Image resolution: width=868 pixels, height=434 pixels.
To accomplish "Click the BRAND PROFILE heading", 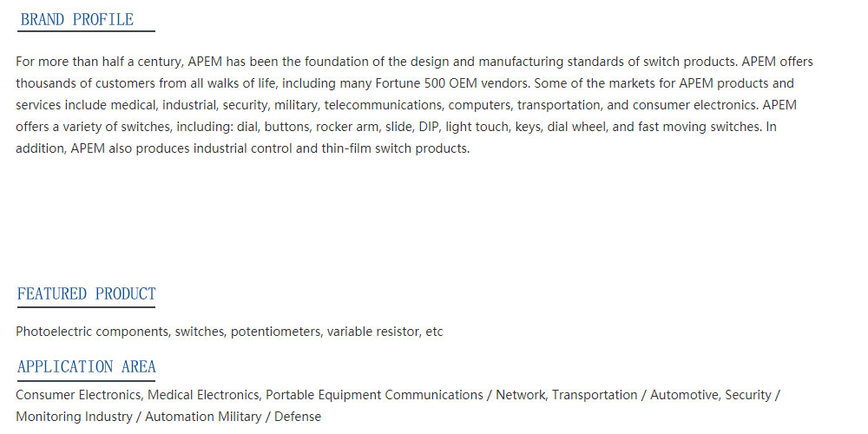I will click(77, 19).
